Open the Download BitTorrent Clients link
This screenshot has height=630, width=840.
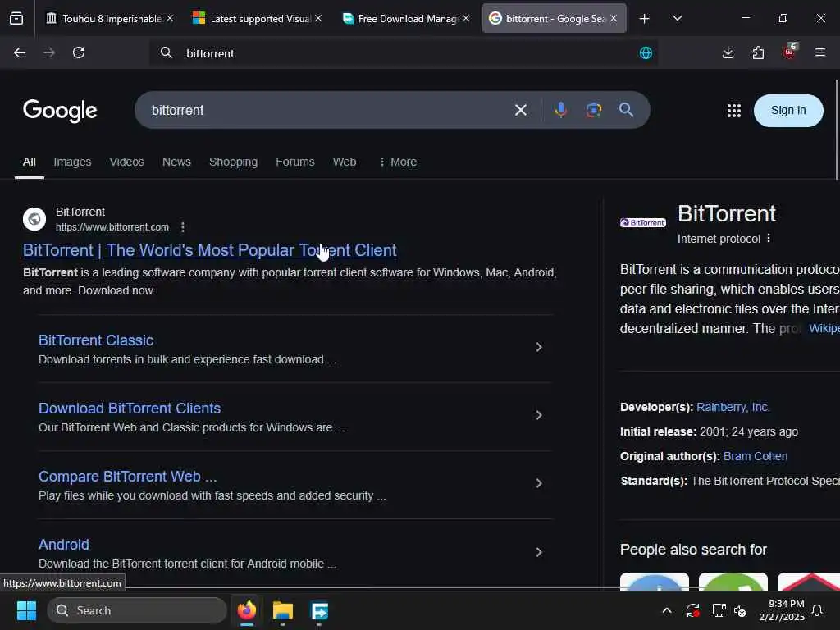click(x=130, y=409)
